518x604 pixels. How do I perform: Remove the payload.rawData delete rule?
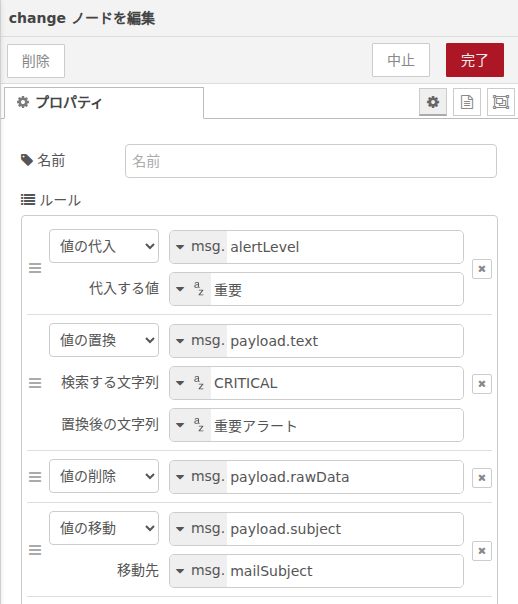point(482,478)
